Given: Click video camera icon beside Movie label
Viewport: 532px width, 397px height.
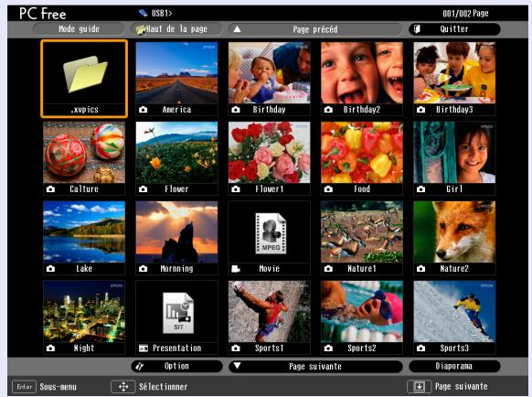Looking at the screenshot, I should click(x=236, y=269).
